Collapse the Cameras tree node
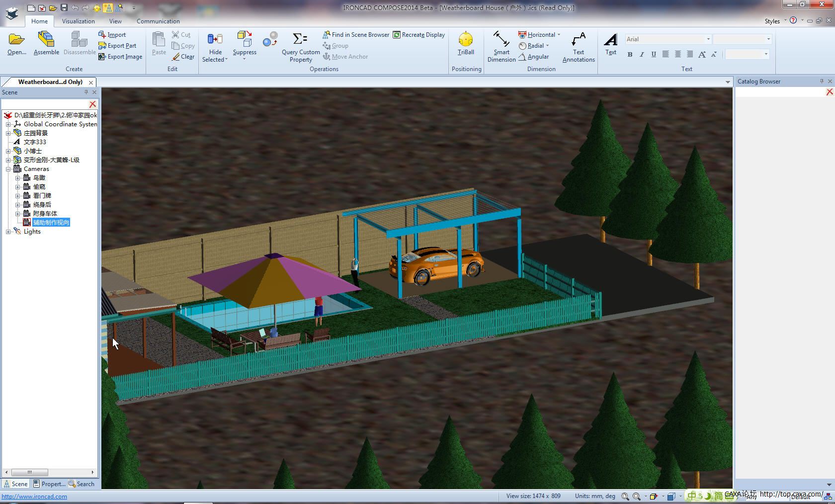 pyautogui.click(x=8, y=169)
